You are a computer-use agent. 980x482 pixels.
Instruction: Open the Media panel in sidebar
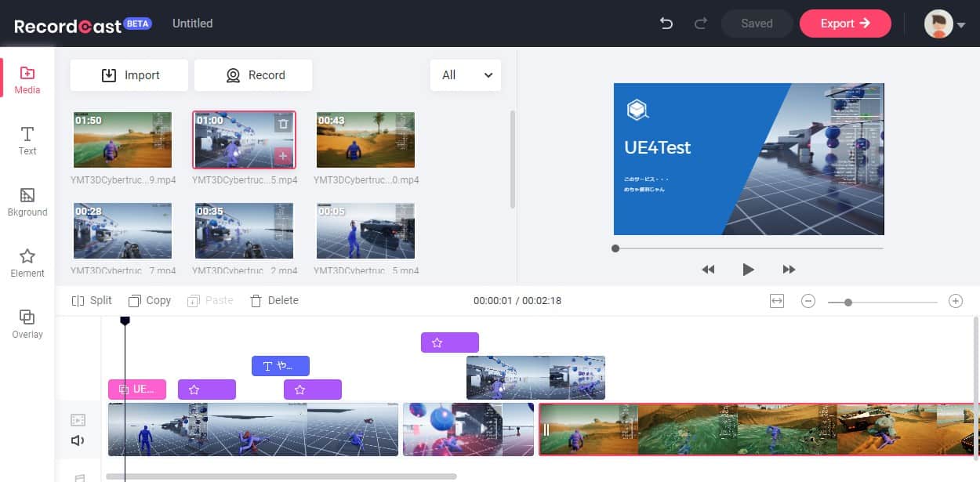pyautogui.click(x=27, y=80)
